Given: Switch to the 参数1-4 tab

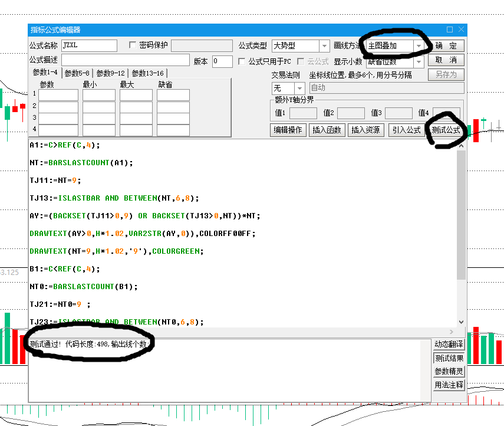Looking at the screenshot, I should tap(45, 73).
